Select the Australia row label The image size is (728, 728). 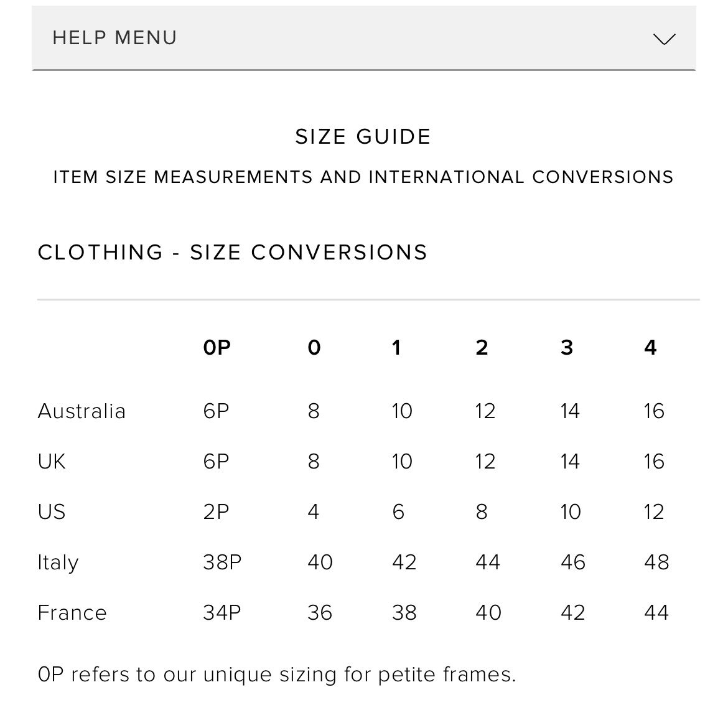tap(82, 411)
